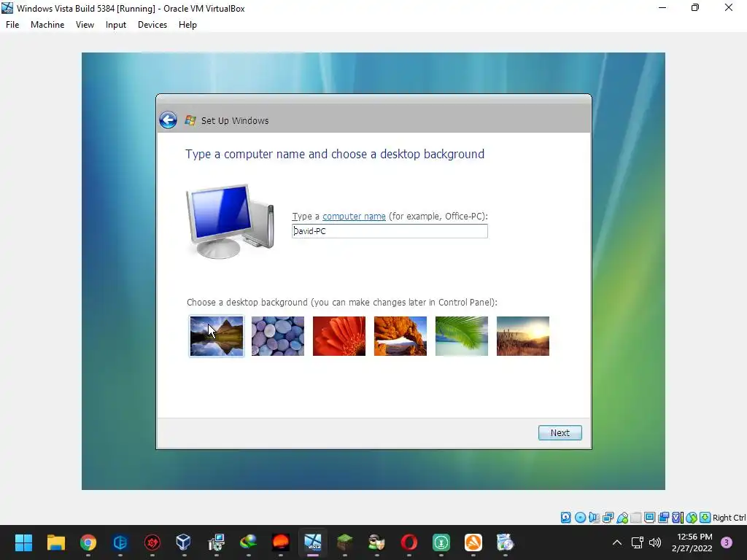The width and height of the screenshot is (747, 560).
Task: Open the network tray icon
Action: 638,542
